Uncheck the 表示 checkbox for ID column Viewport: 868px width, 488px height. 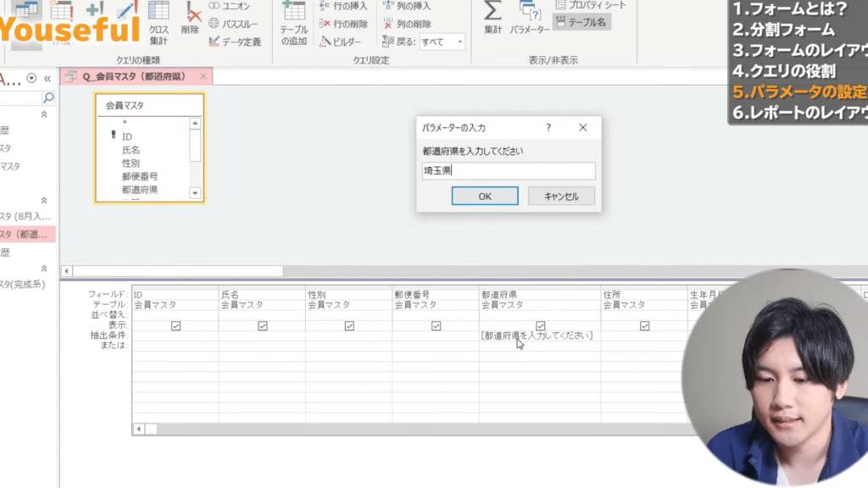pos(175,325)
